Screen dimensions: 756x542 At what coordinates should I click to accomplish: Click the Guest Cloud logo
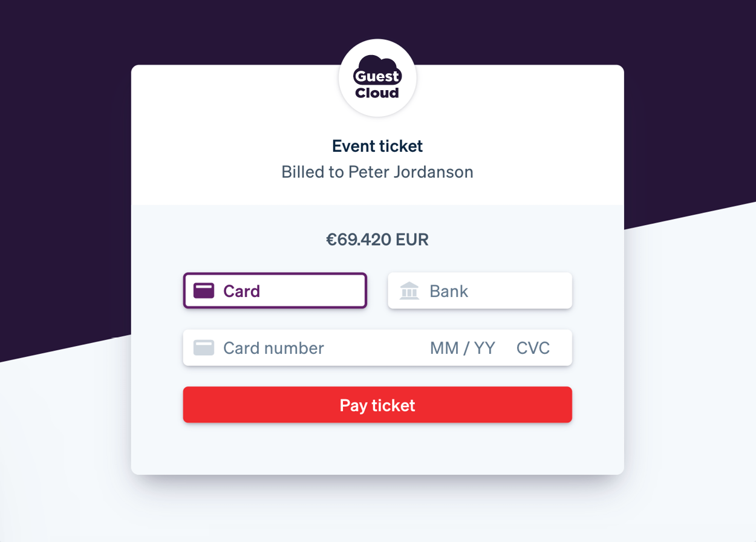tap(377, 77)
